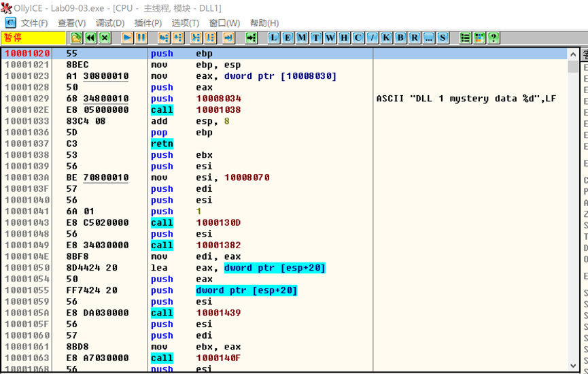Click the Close program X toolbar icon
This screenshot has height=374, width=588.
tap(105, 37)
